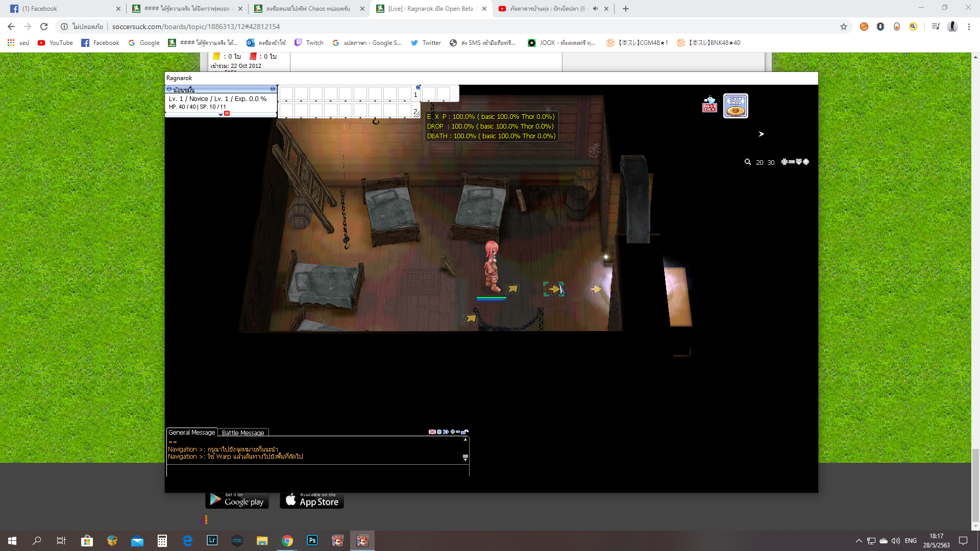Image resolution: width=980 pixels, height=551 pixels.
Task: Switch to Battle Message tab
Action: coord(243,433)
